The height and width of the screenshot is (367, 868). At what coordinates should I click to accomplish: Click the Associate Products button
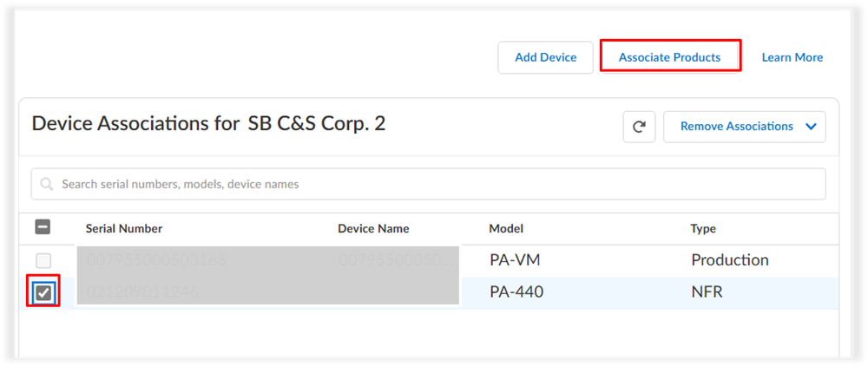click(670, 57)
